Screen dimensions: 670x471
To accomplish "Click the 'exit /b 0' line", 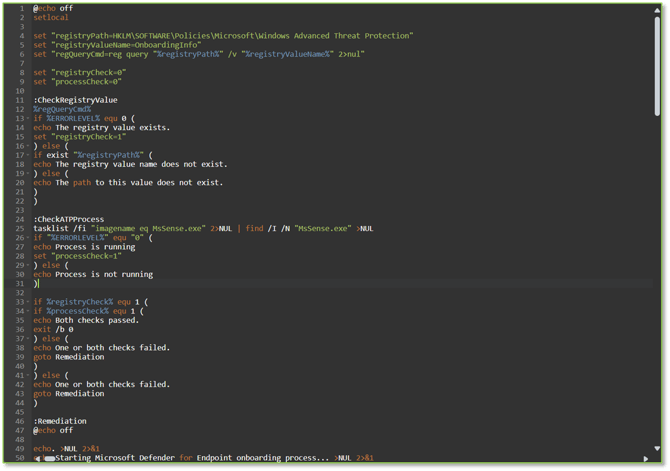I will (x=53, y=329).
